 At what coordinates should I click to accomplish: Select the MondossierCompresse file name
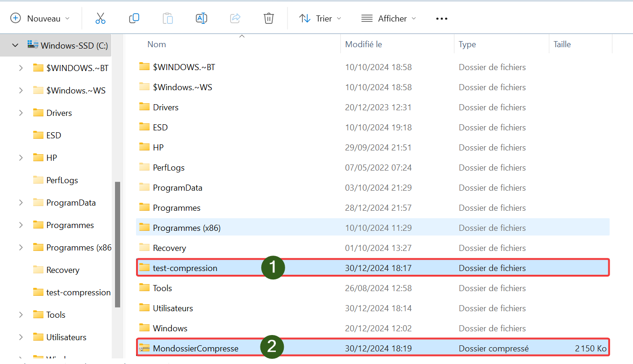tap(195, 348)
